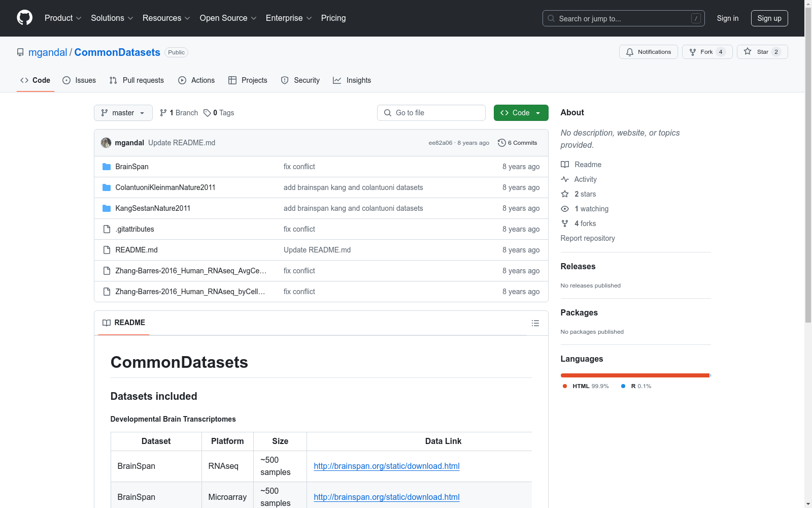Screen dimensions: 812x508
Task: Click the README.md file icon
Action: point(107,250)
